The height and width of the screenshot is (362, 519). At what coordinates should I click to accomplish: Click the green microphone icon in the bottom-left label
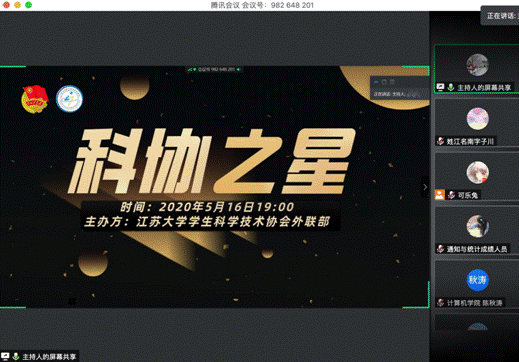[15, 356]
